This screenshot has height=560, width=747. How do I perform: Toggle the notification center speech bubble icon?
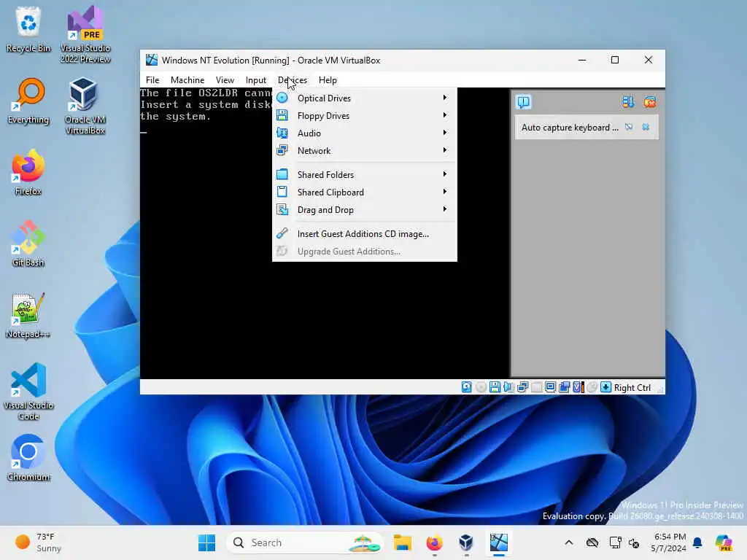click(523, 102)
